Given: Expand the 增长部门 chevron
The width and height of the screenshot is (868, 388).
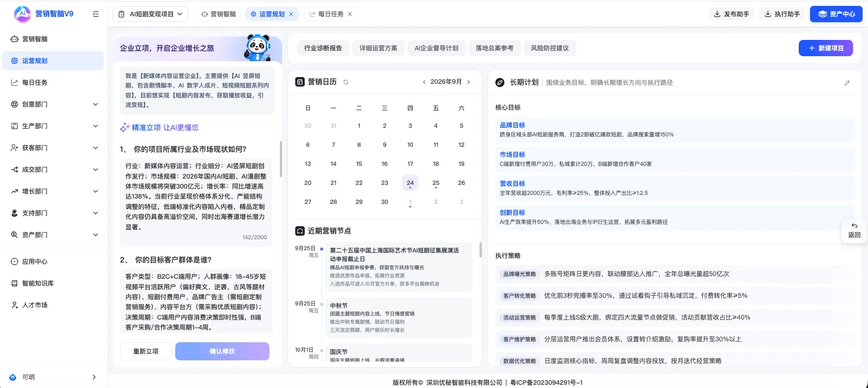Looking at the screenshot, I should click(x=96, y=191).
